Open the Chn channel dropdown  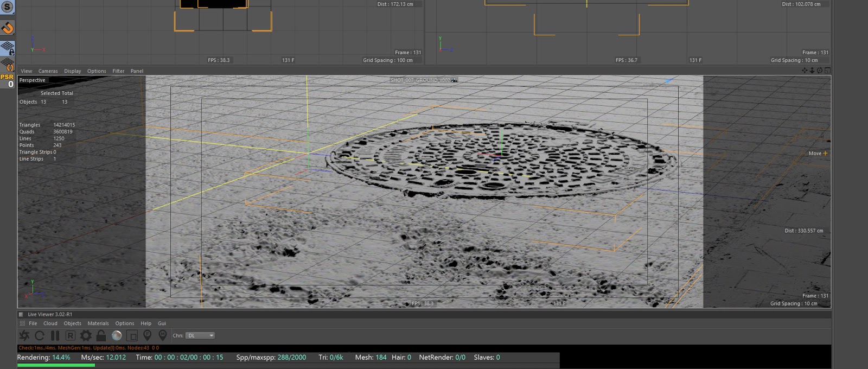pos(200,336)
